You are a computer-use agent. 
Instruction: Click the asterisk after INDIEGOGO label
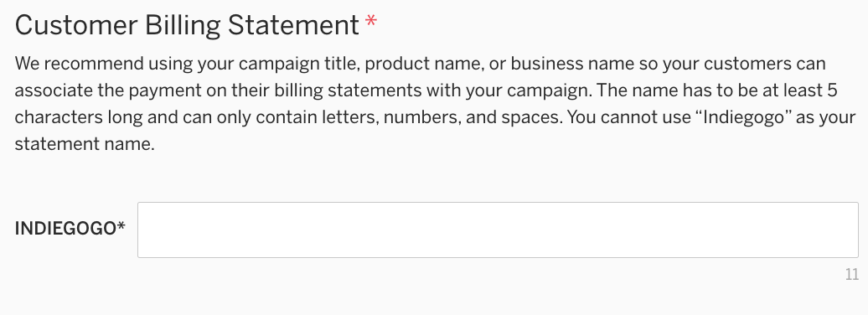[121, 226]
